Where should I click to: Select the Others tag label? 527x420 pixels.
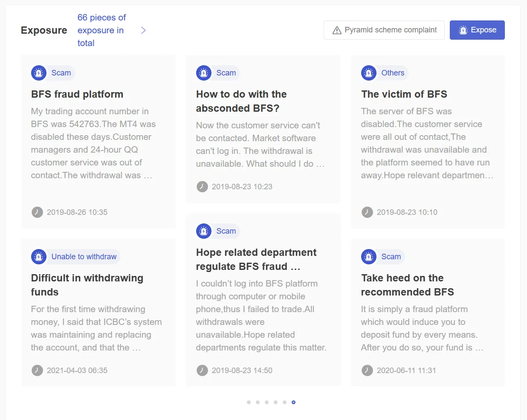tap(393, 73)
